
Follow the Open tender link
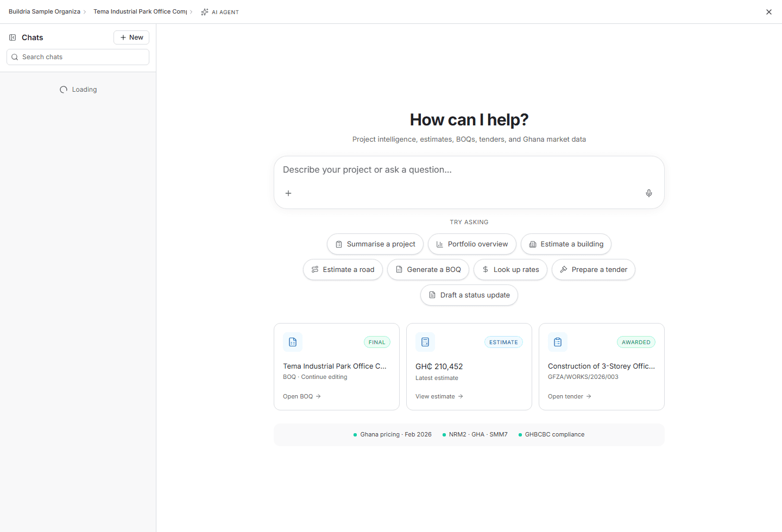570,396
